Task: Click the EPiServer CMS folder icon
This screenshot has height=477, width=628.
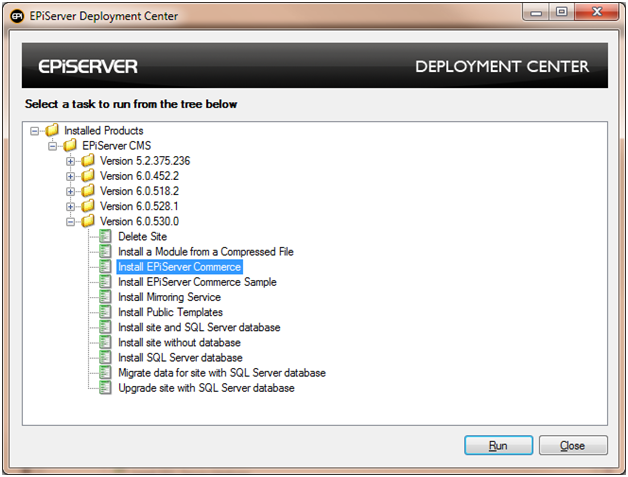Action: click(x=70, y=146)
